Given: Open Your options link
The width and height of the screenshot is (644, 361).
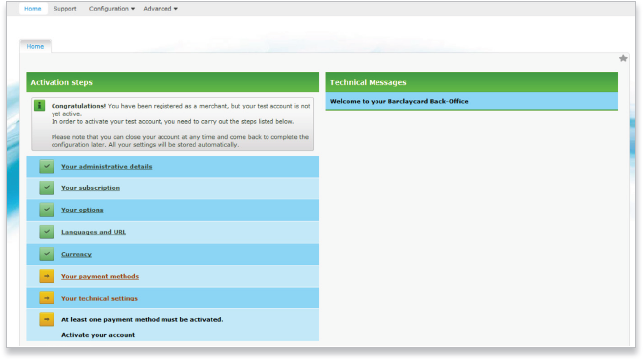Looking at the screenshot, I should click(82, 210).
